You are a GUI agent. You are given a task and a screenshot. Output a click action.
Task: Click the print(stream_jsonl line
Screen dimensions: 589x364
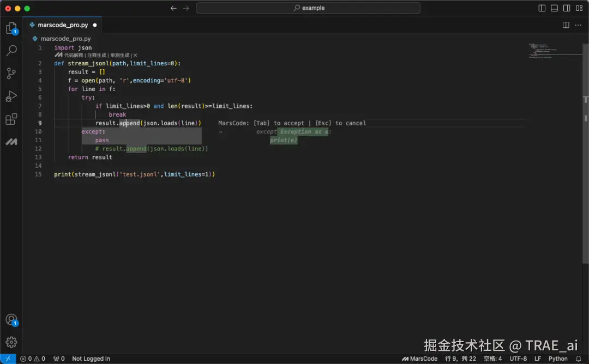[135, 174]
